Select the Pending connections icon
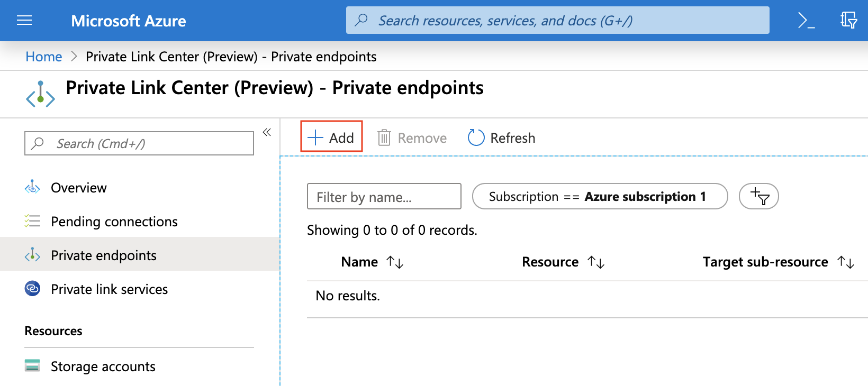This screenshot has height=386, width=868. pyautogui.click(x=32, y=221)
